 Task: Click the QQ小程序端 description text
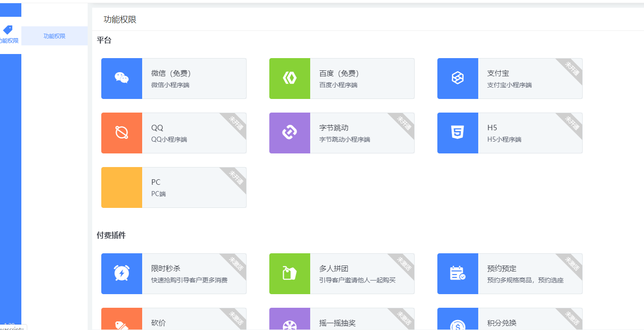169,139
